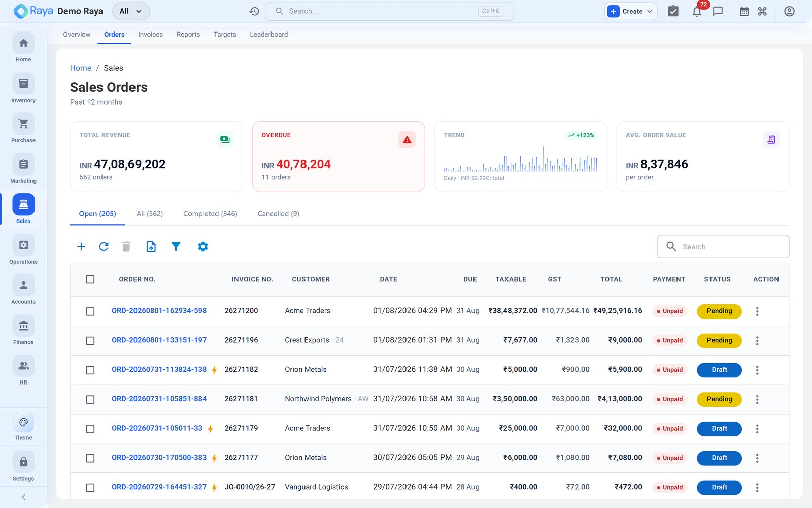812x508 pixels.
Task: Show Completed (346) orders
Action: tap(210, 214)
